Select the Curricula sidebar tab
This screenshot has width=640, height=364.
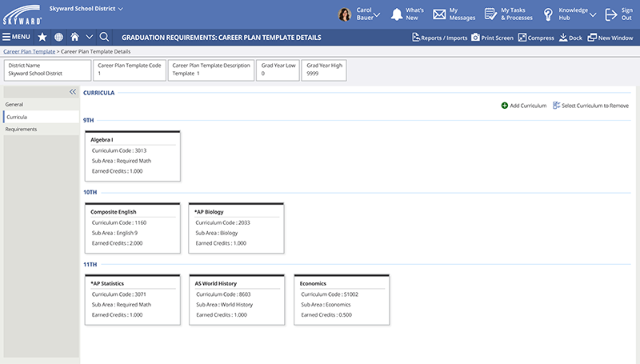(42, 117)
